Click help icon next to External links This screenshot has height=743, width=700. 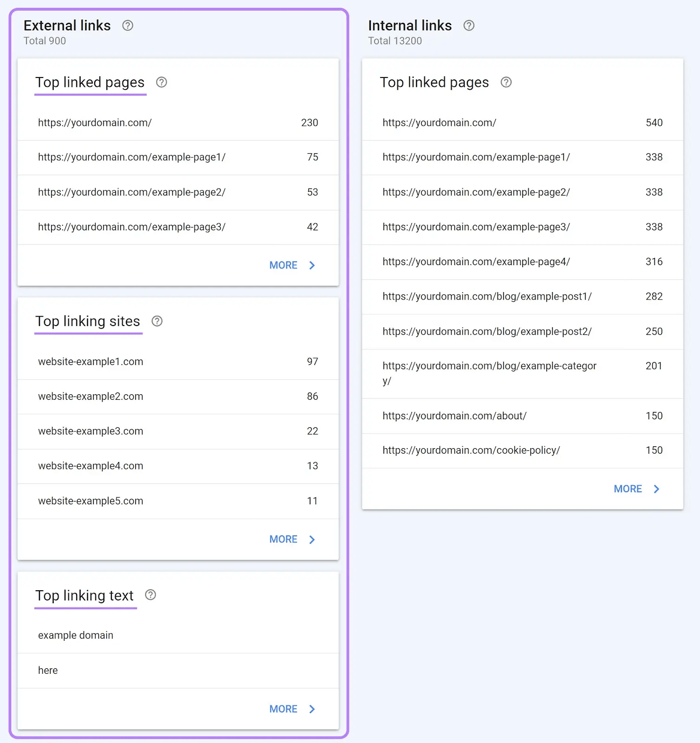[128, 26]
